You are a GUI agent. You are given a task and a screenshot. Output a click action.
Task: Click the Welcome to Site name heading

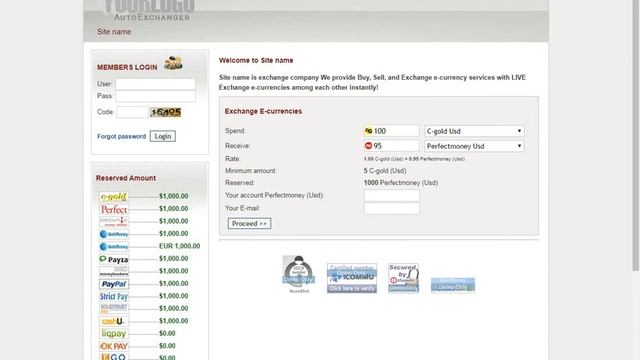[x=256, y=60]
